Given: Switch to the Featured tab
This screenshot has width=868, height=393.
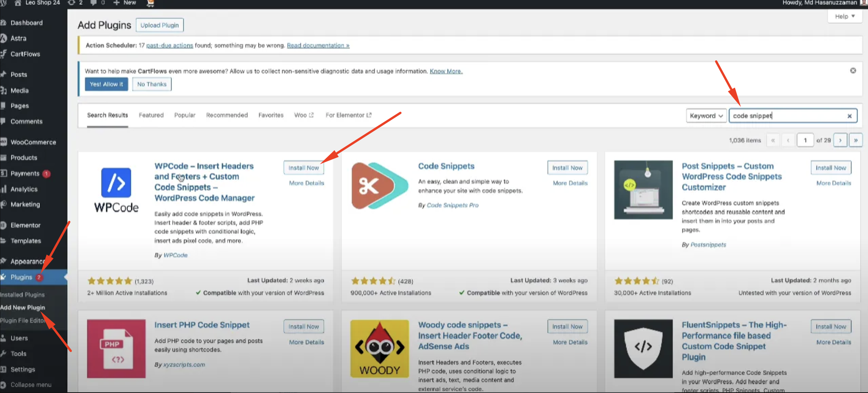Looking at the screenshot, I should [151, 115].
